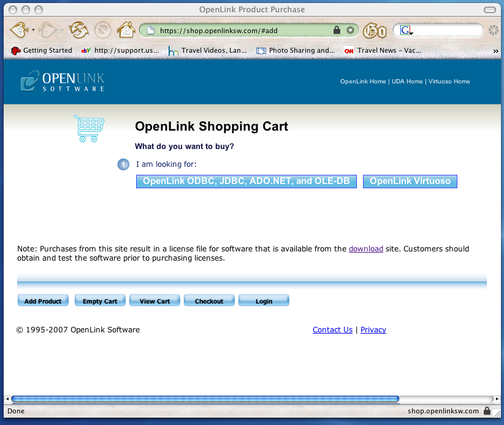Click into the Google search field
Screen dimensions: 504x425
pos(447,31)
